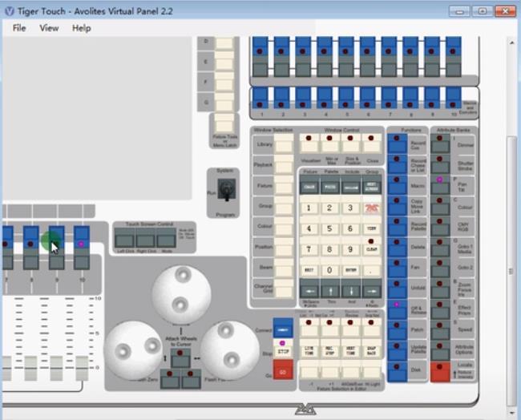Select the Dimmer attribute bank button
The height and width of the screenshot is (420, 521).
click(440, 143)
